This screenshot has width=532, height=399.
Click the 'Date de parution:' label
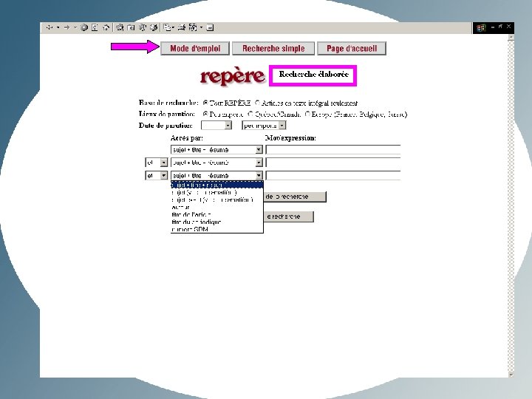click(x=166, y=126)
